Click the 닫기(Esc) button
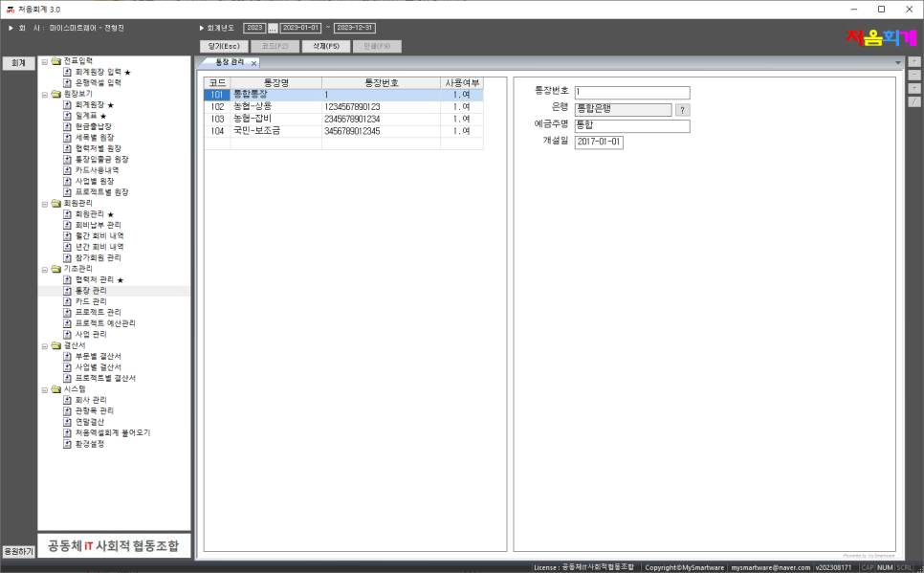 pyautogui.click(x=224, y=46)
